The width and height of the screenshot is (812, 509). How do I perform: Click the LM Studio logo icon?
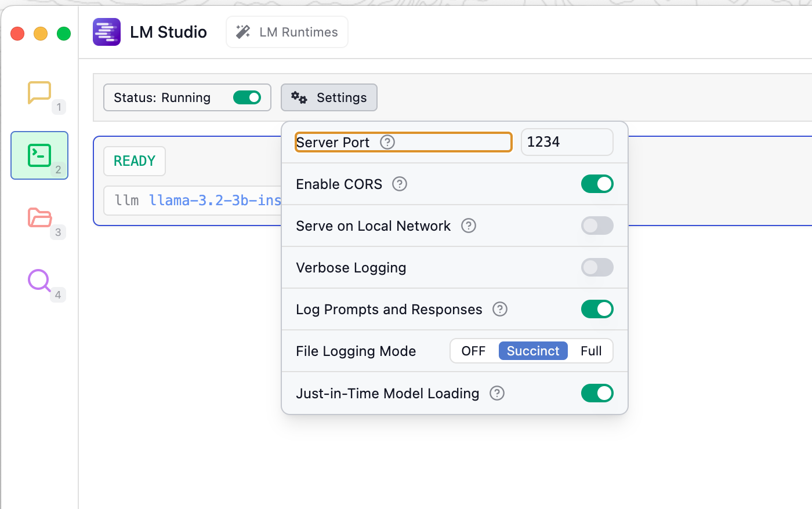107,32
